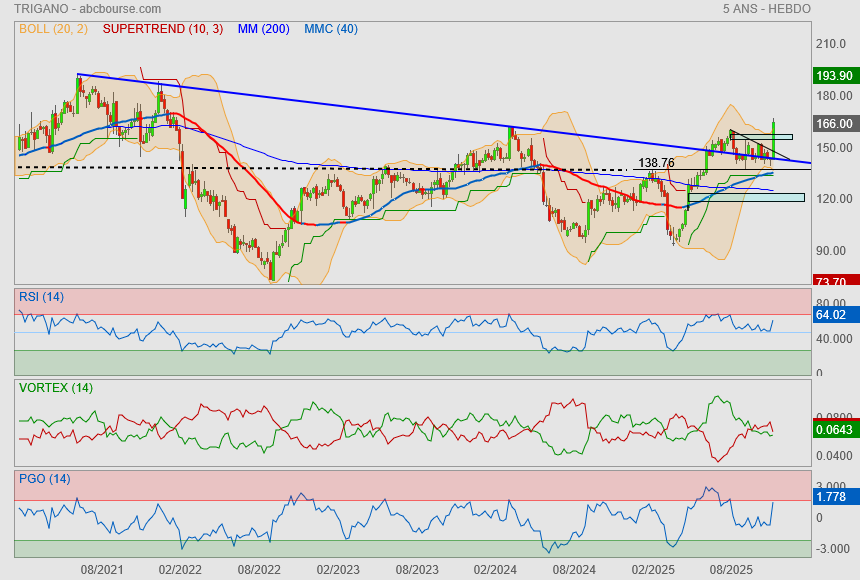The height and width of the screenshot is (580, 860).
Task: Select the RSI (14) panel label
Action: [x=41, y=296]
